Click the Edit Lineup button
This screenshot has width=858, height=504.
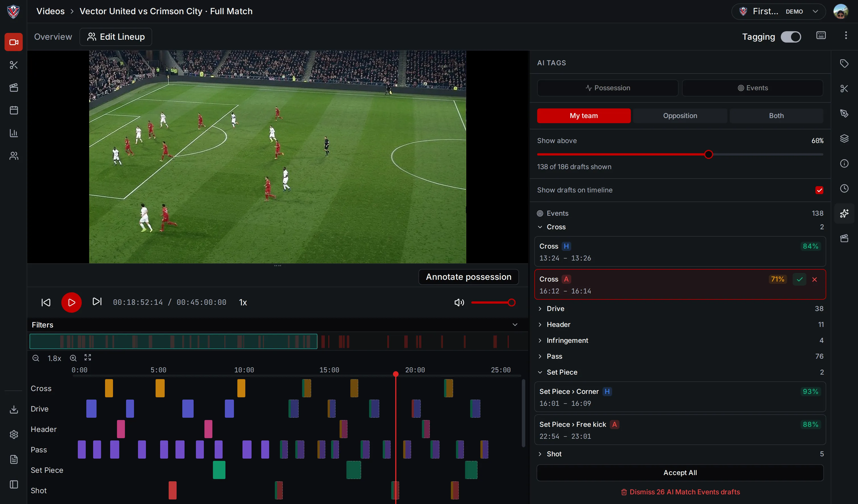[x=116, y=37]
